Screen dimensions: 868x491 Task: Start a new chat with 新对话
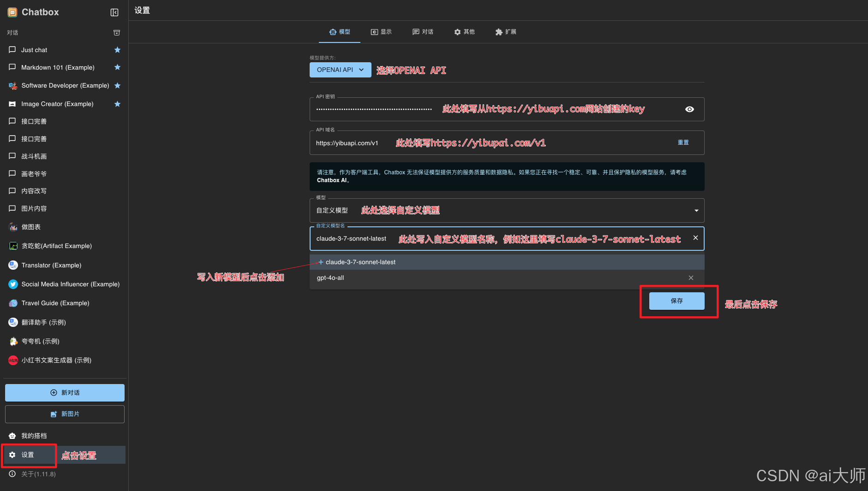pos(65,393)
